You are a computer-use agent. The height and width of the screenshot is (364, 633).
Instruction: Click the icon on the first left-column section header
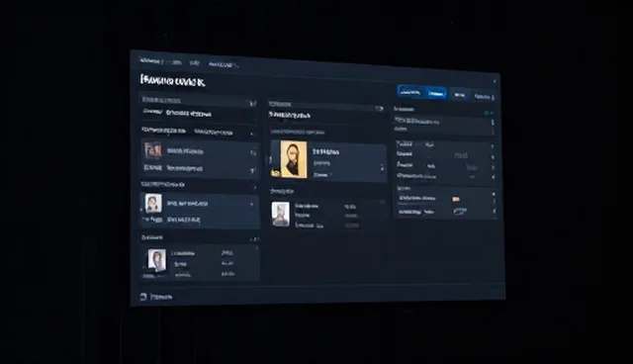(253, 104)
